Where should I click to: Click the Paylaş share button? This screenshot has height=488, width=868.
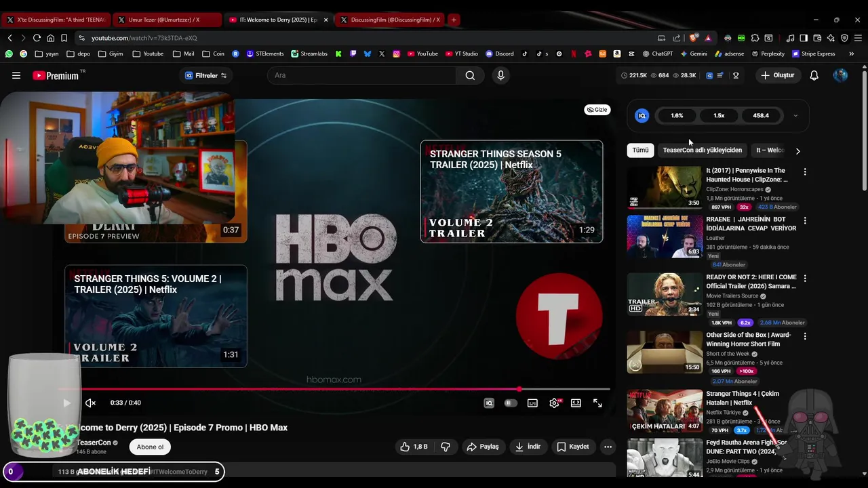(x=483, y=447)
